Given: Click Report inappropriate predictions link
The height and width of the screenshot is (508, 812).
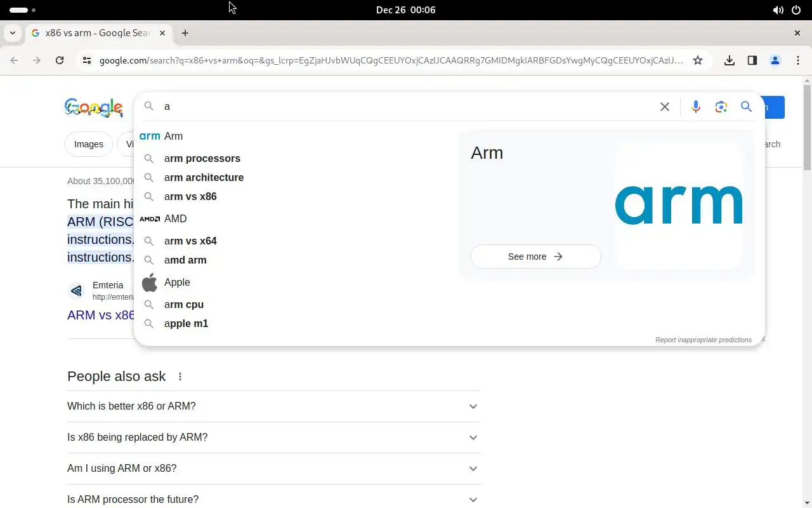Looking at the screenshot, I should [x=704, y=340].
